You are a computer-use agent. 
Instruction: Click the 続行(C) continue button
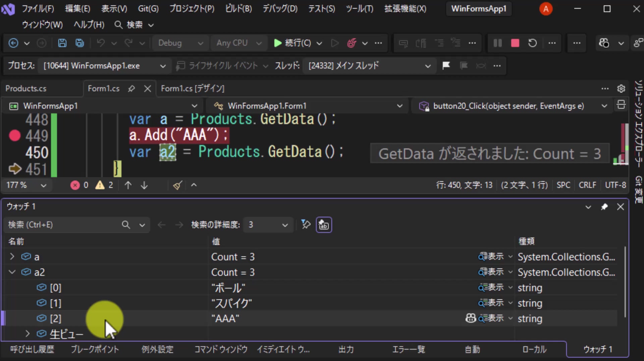tap(292, 43)
